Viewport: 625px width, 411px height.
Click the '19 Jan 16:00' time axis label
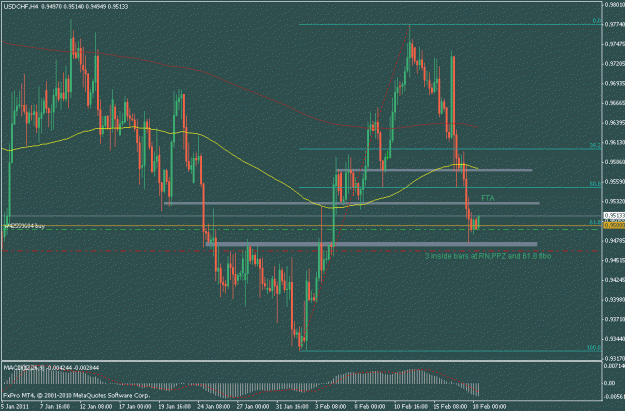175,407
